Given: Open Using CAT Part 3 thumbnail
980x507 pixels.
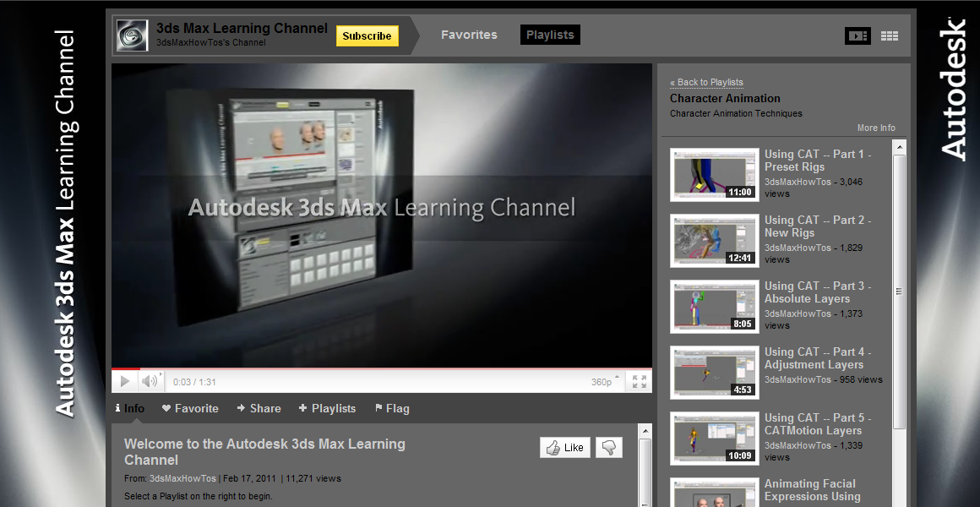Looking at the screenshot, I should (x=715, y=307).
